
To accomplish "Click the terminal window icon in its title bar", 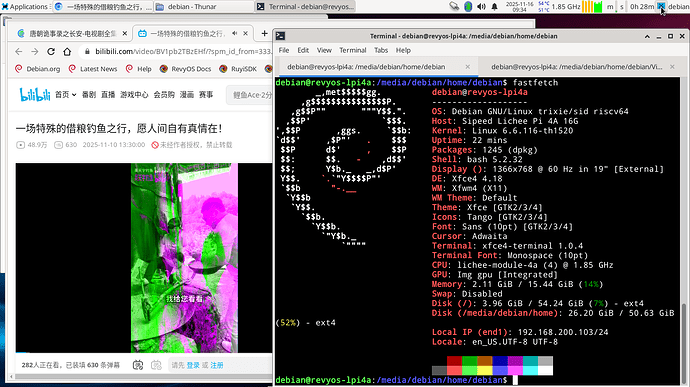I will (x=281, y=36).
